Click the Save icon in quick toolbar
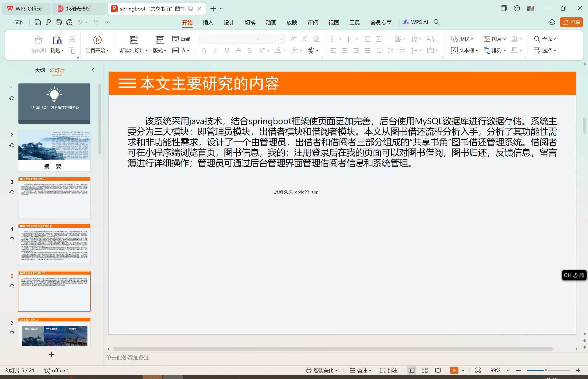 [x=37, y=22]
